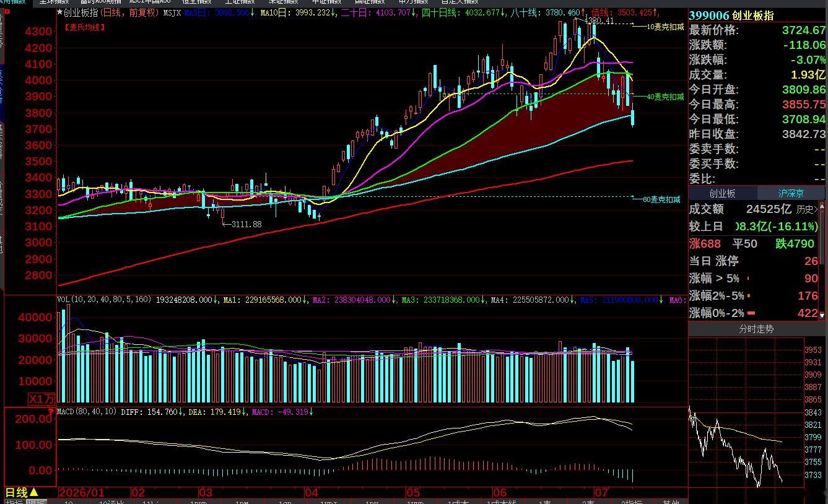
Task: Click the 成交额 24525亿 value
Action: (x=769, y=210)
